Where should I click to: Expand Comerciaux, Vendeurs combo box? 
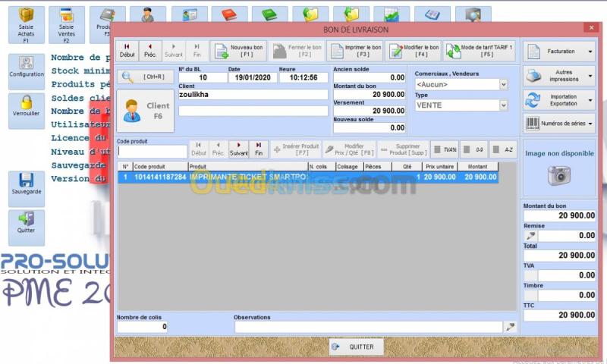[x=503, y=84]
